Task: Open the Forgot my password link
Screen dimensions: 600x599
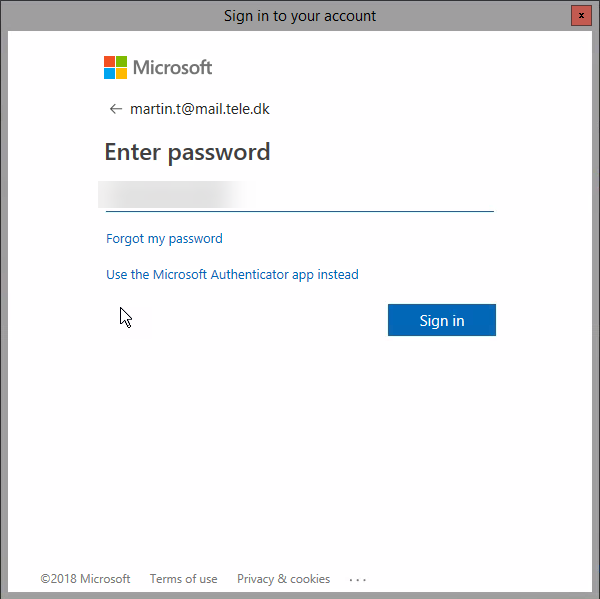Action: 164,238
